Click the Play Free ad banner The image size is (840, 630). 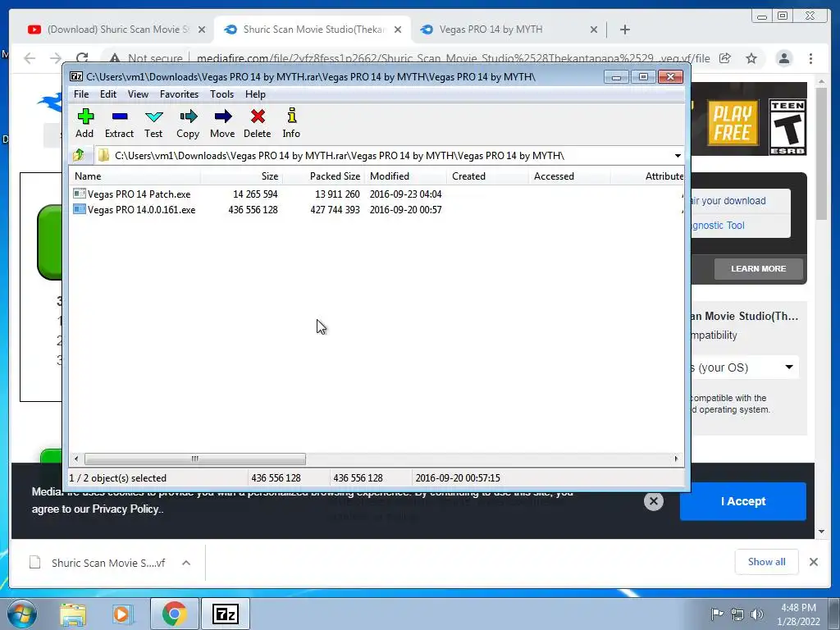pyautogui.click(x=733, y=122)
